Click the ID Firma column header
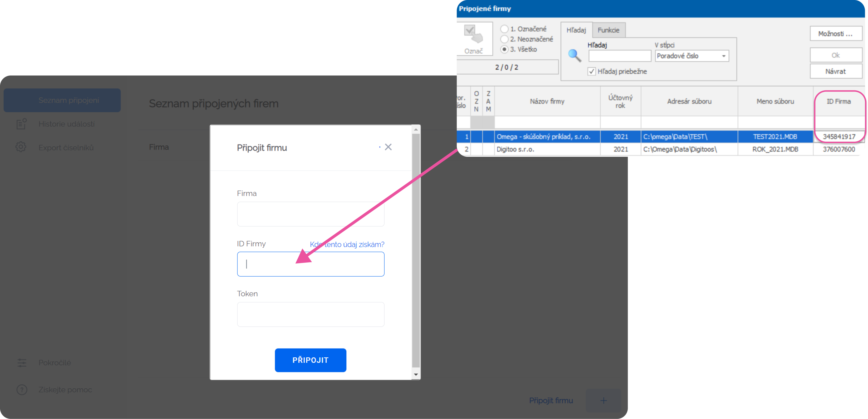The width and height of the screenshot is (868, 419). pyautogui.click(x=839, y=101)
